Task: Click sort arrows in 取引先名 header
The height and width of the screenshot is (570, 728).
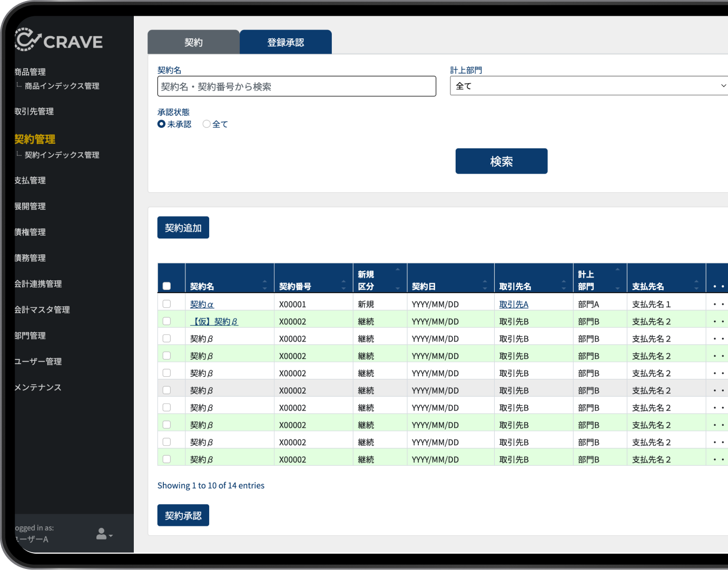Action: coord(564,285)
